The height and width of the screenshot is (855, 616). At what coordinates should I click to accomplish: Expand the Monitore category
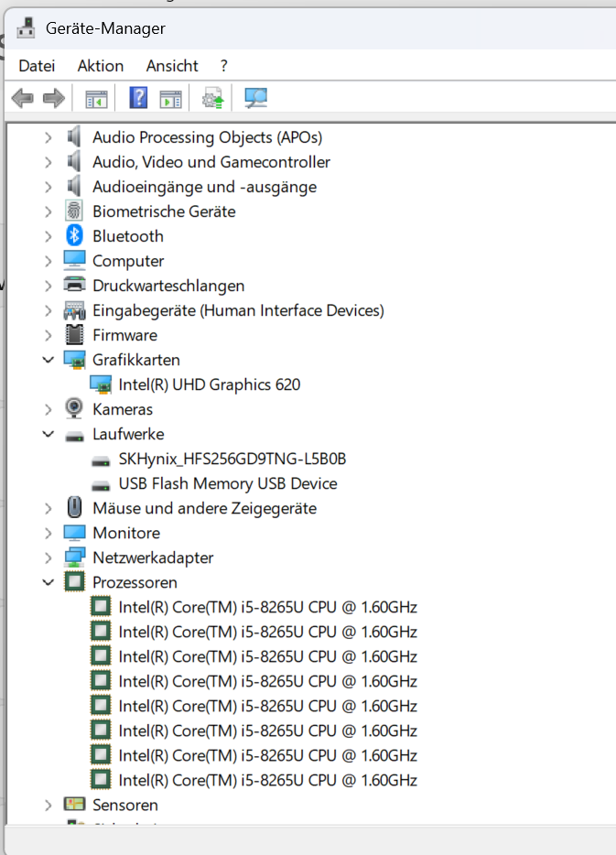[49, 533]
